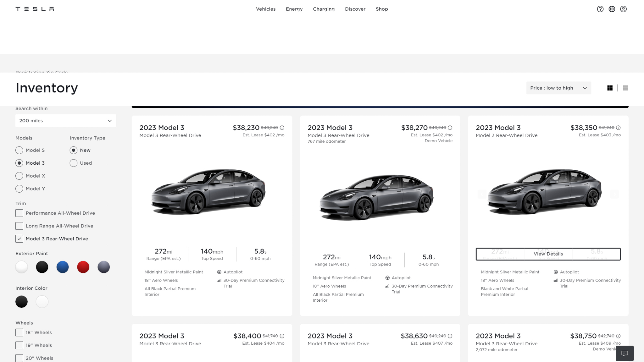Image resolution: width=644 pixels, height=362 pixels.
Task: Open the chat bubble icon
Action: [625, 353]
